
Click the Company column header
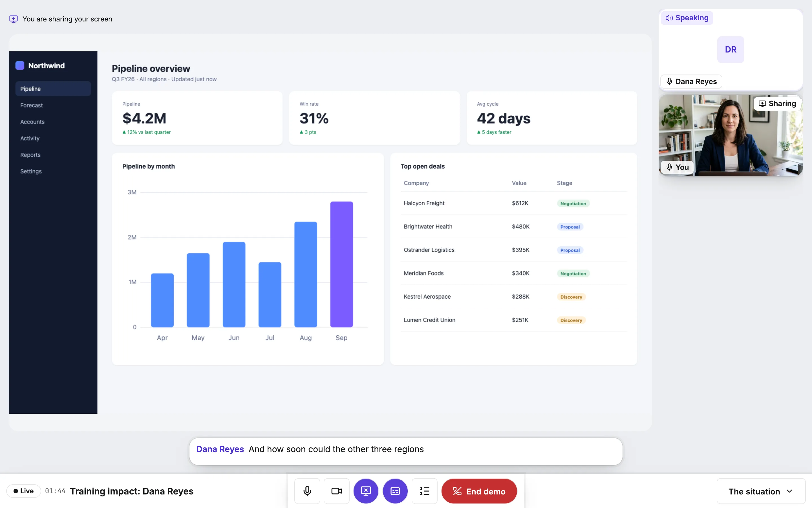point(416,183)
